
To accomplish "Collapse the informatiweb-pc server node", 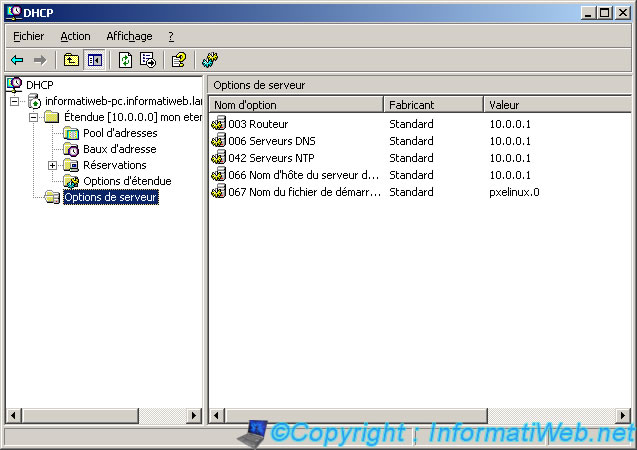I will click(x=14, y=101).
